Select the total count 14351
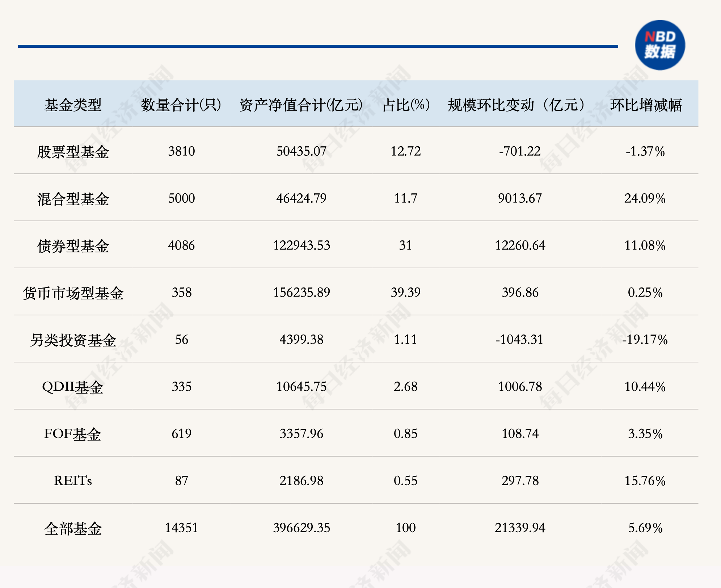721x588 pixels. (181, 528)
